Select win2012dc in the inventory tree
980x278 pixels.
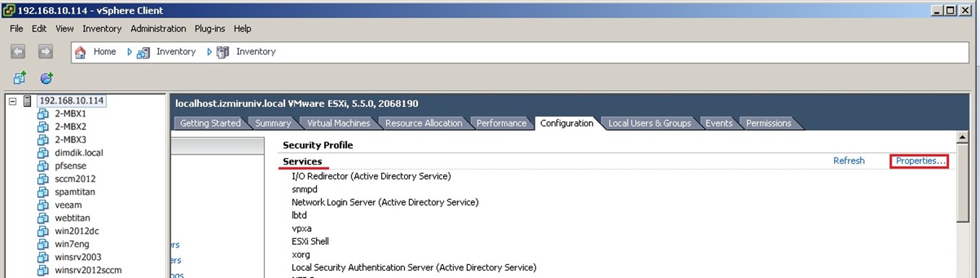[x=76, y=231]
